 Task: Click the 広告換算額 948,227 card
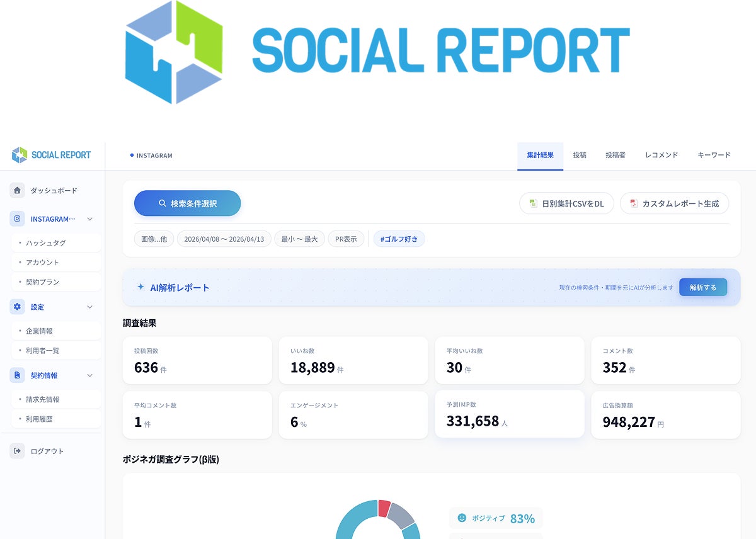pyautogui.click(x=666, y=415)
